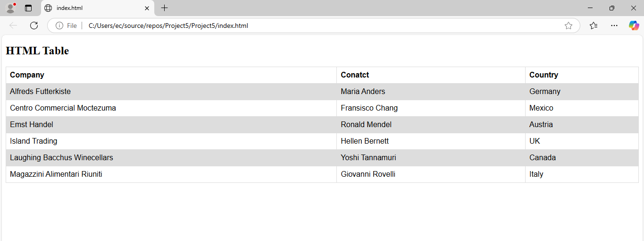Image resolution: width=644 pixels, height=241 pixels.
Task: Open Settings and more ellipsis menu
Action: tap(614, 26)
